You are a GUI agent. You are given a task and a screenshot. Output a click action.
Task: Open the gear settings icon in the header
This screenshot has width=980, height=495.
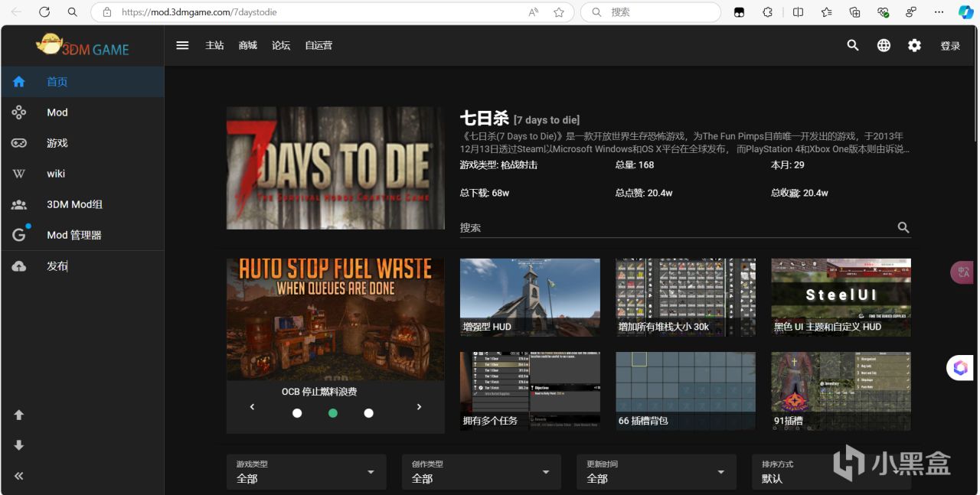click(914, 45)
